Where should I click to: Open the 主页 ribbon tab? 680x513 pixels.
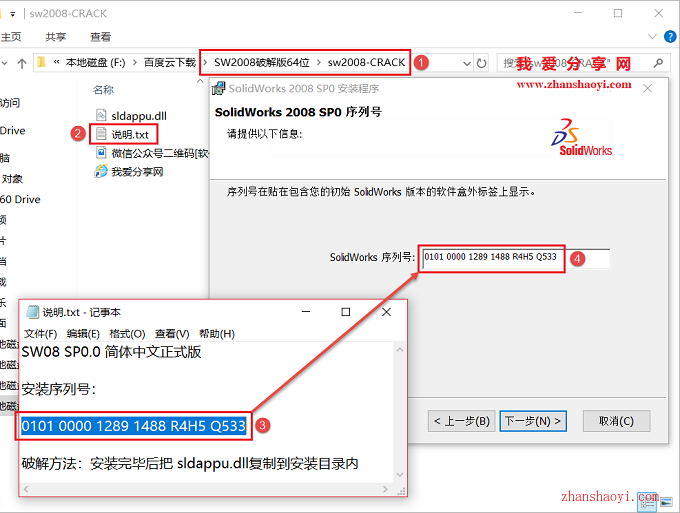(11, 37)
